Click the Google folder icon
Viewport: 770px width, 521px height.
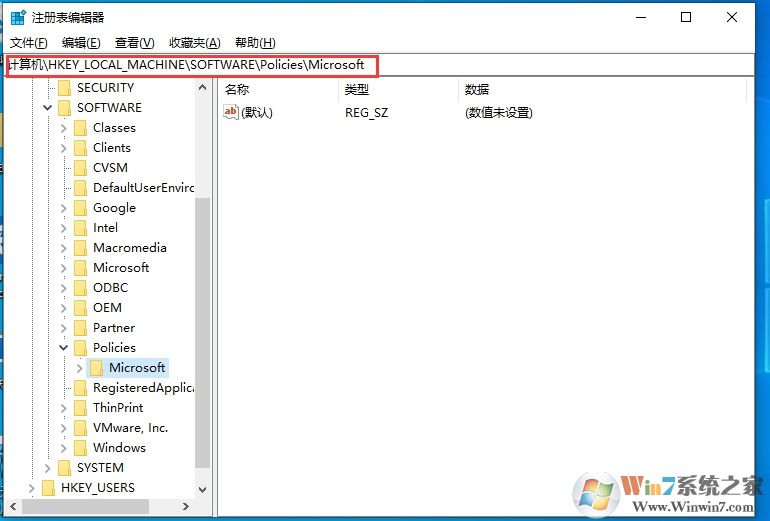[80, 208]
